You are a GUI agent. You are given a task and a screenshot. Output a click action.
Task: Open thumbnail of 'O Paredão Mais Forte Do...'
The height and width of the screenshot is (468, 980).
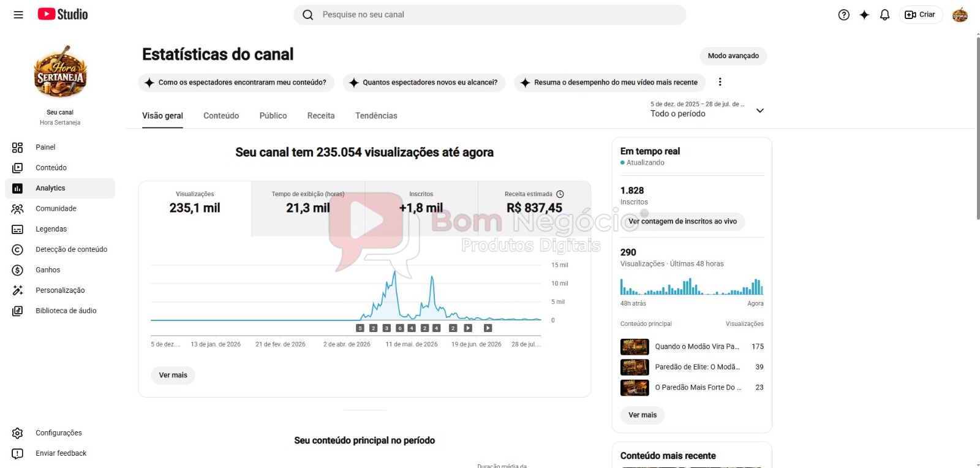[635, 387]
